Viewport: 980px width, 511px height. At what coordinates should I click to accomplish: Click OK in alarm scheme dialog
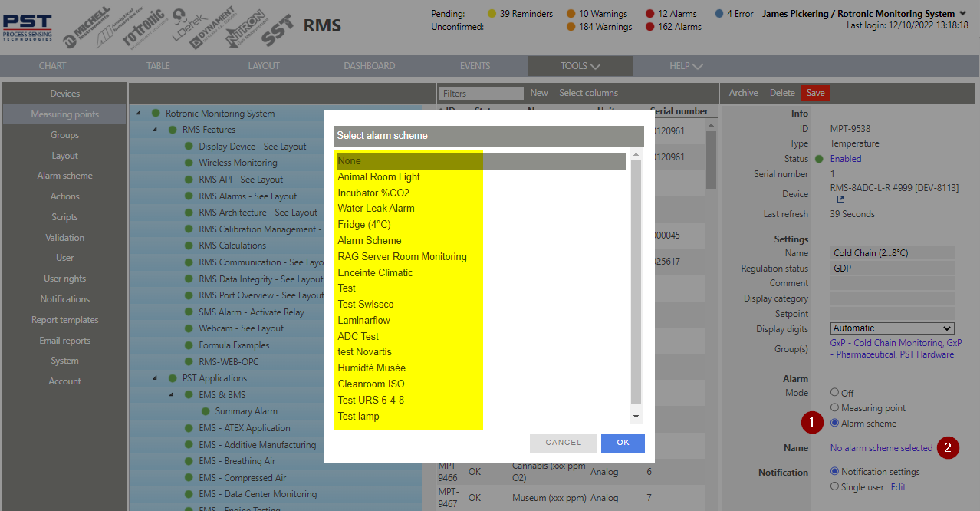click(623, 443)
